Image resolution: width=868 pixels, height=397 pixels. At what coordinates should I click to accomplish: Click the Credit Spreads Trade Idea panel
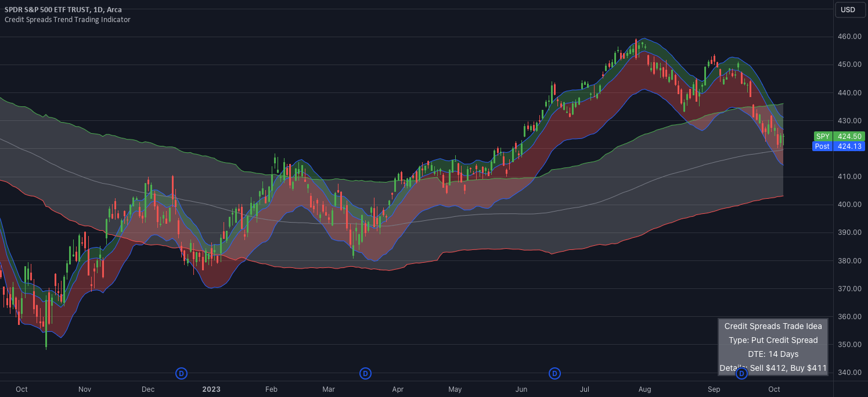point(773,326)
